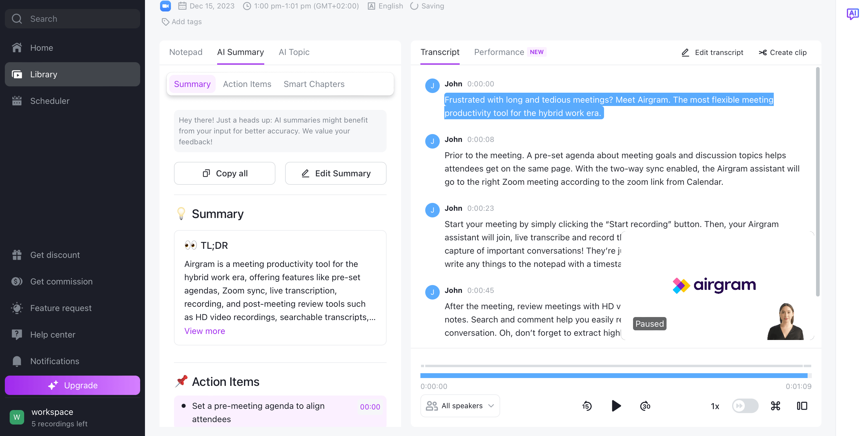Click the Saving status indicator
868x436 pixels.
[427, 6]
